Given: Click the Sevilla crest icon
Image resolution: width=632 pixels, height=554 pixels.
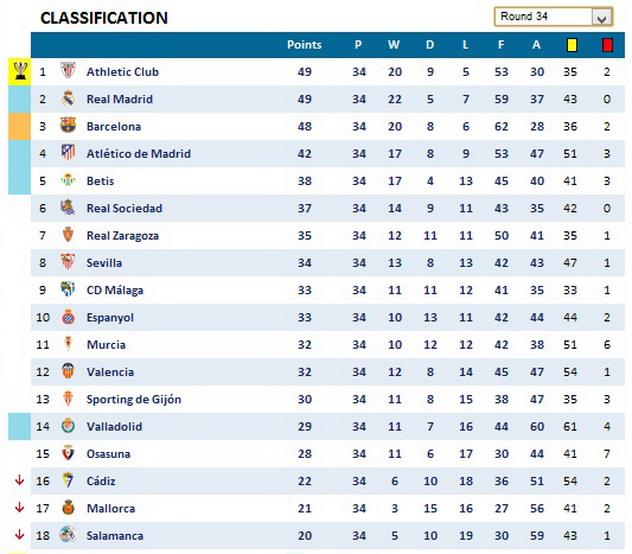Looking at the screenshot, I should [68, 262].
